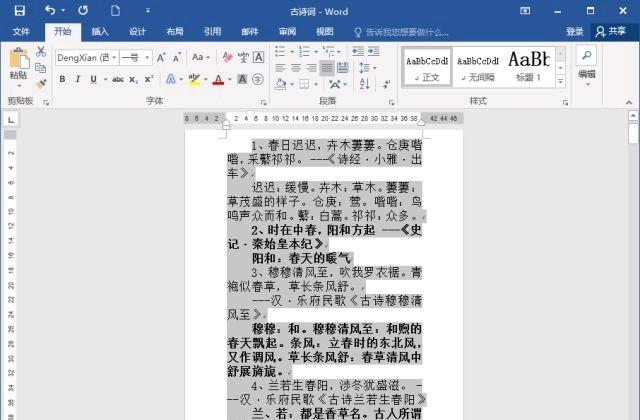Toggle bold formatting
The image size is (640, 420).
click(x=62, y=79)
